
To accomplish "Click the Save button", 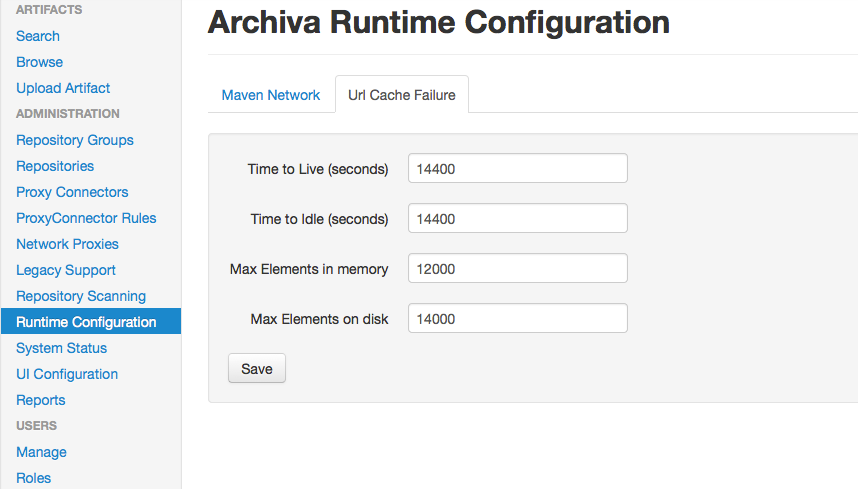I will tap(257, 369).
